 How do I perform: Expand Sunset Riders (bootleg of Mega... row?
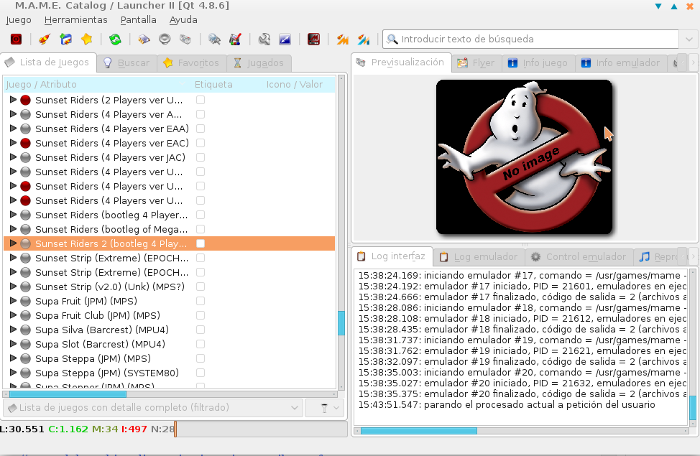[13, 229]
